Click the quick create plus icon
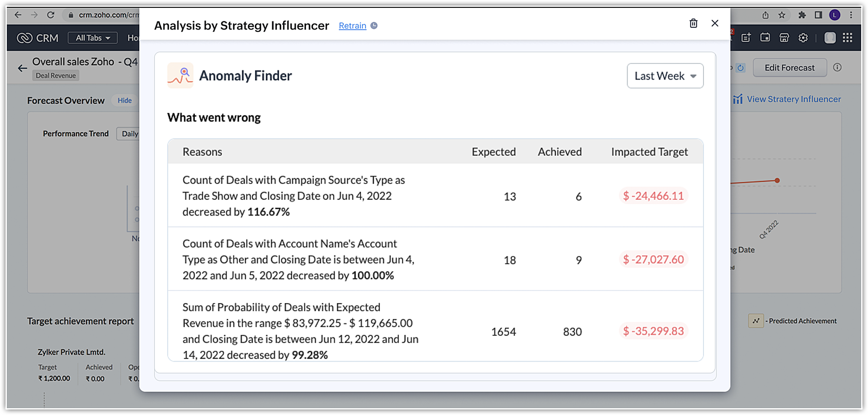Image resolution: width=868 pixels, height=415 pixels. click(746, 38)
